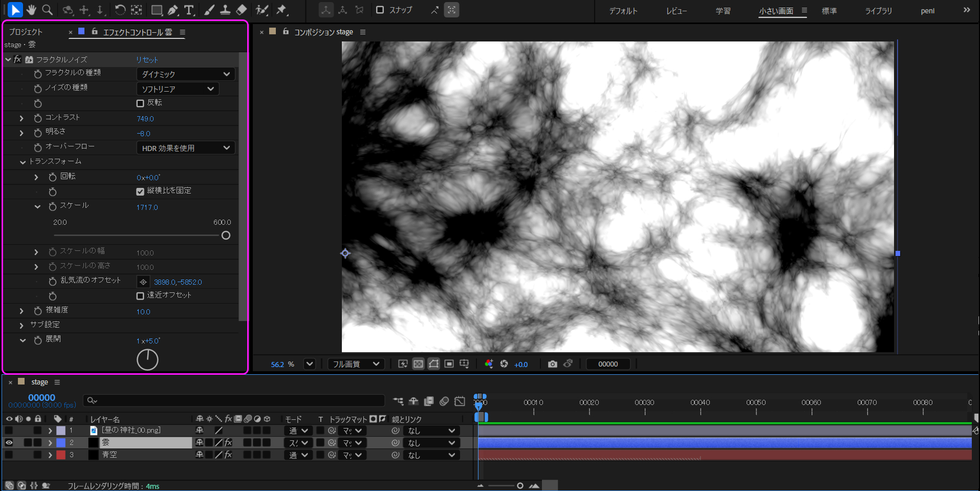Click the コントラスト value 749.0

(x=145, y=119)
